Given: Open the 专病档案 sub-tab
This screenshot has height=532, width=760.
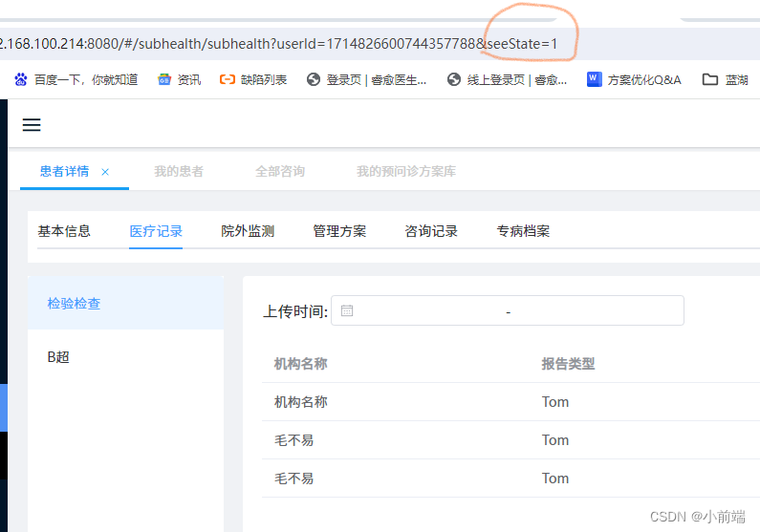Looking at the screenshot, I should (523, 231).
